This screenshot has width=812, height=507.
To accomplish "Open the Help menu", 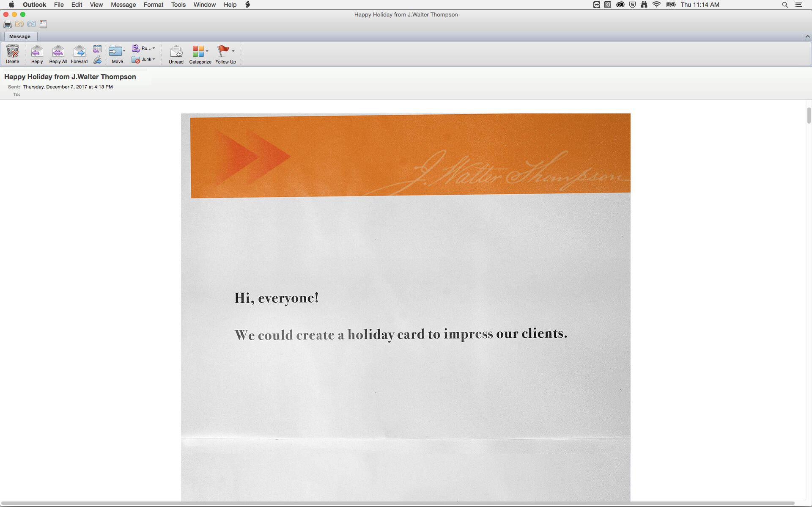I will tap(230, 5).
